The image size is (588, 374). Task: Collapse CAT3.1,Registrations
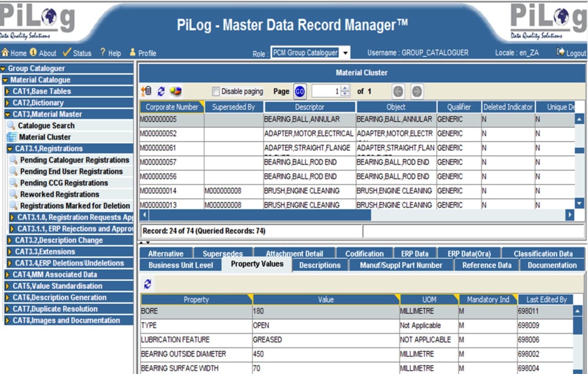[11, 149]
